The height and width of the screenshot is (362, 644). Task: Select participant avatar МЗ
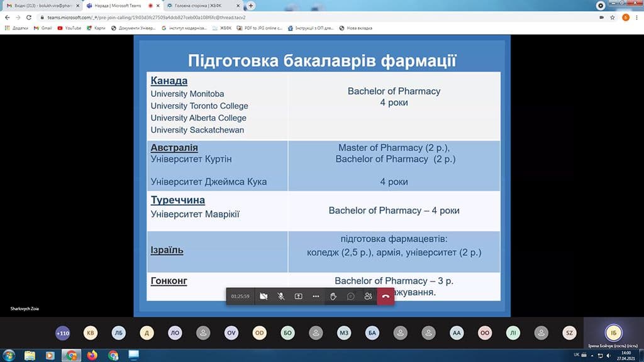pyautogui.click(x=344, y=333)
